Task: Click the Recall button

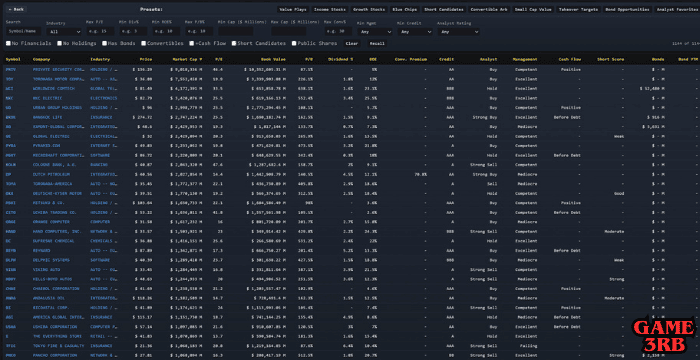Action: tap(377, 44)
